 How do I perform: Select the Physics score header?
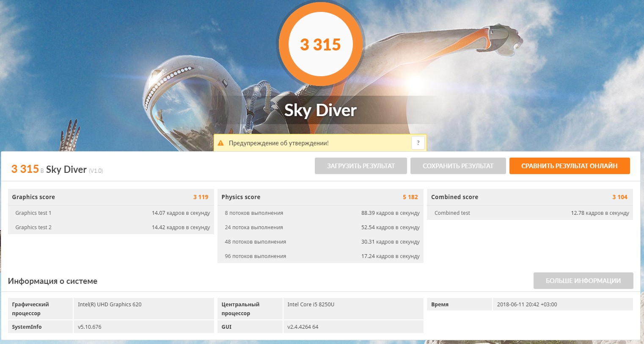click(x=320, y=197)
